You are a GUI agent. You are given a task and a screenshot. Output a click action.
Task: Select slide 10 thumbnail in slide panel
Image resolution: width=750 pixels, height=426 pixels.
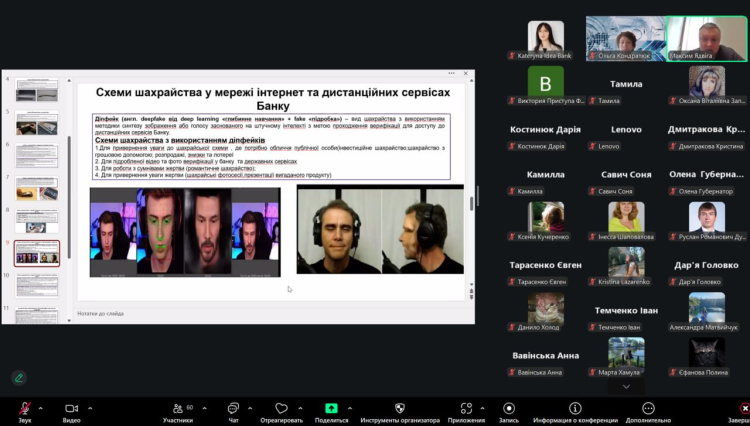37,284
